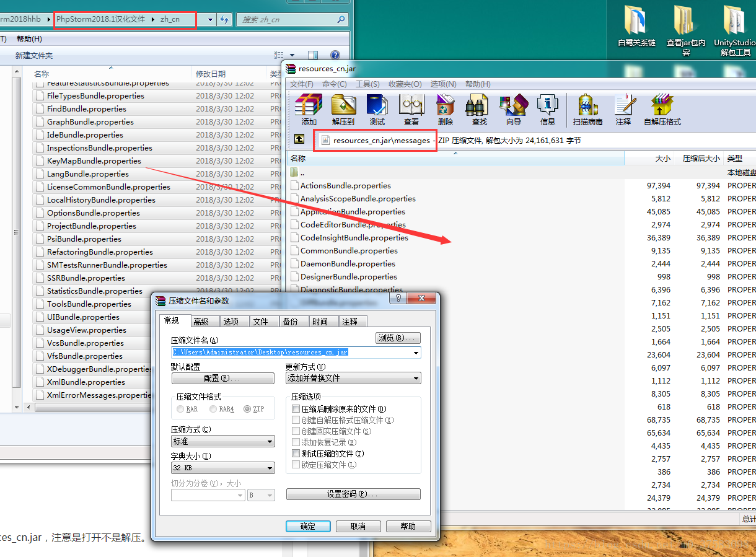Confirm with the 确定 button

[308, 526]
